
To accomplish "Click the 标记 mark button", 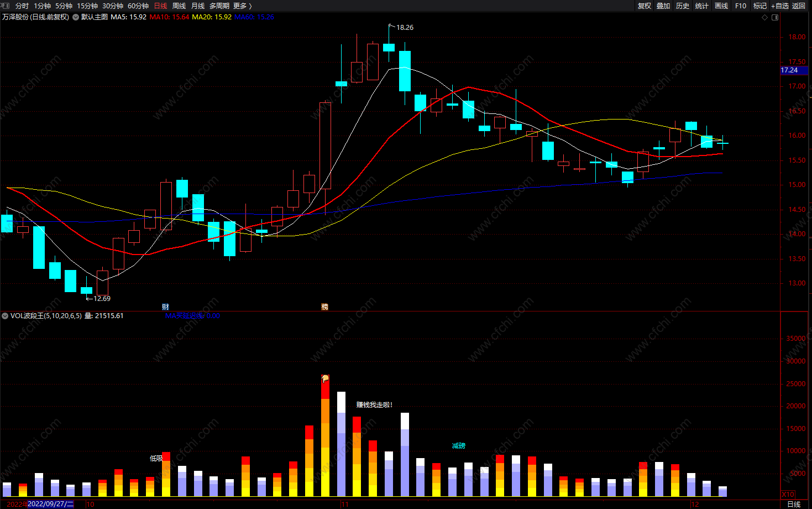I will click(x=760, y=6).
